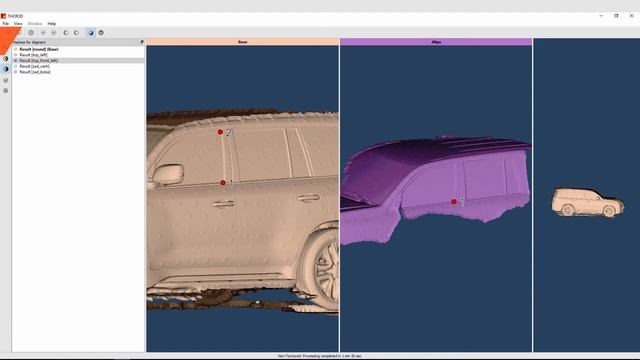The width and height of the screenshot is (640, 360).
Task: Click the 'Processing completed' status bar text
Action: click(320, 356)
